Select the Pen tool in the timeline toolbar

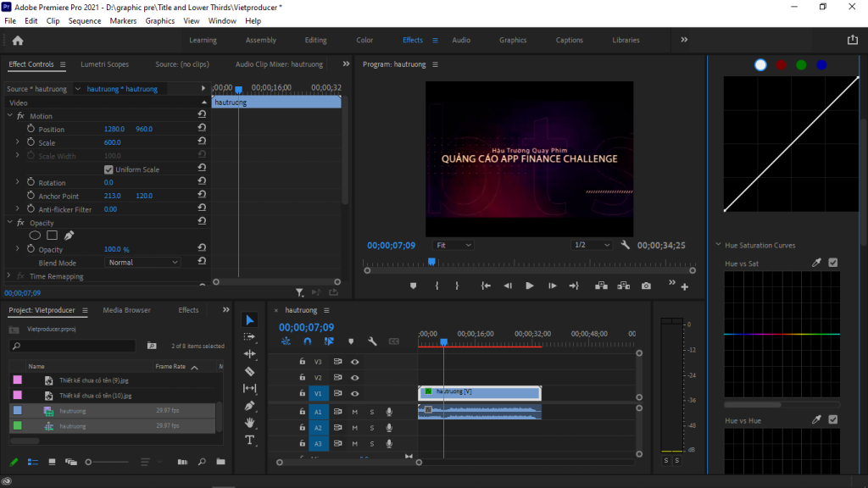(x=250, y=406)
